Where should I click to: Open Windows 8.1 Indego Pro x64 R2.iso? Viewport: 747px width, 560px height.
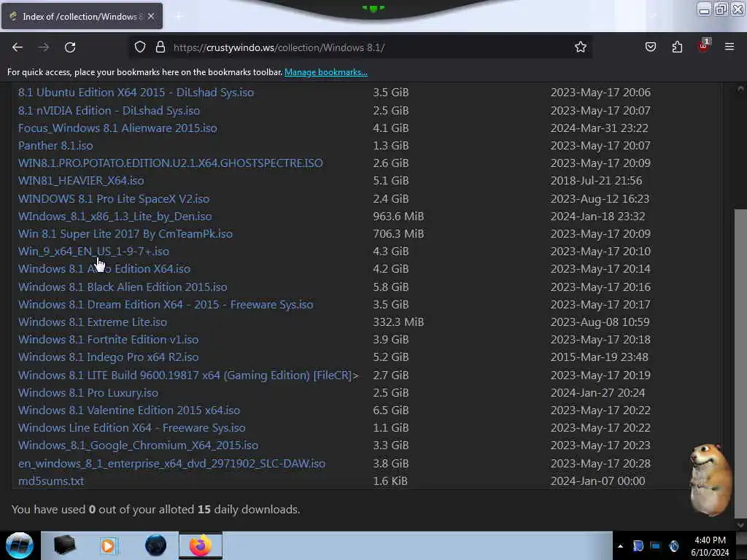point(108,357)
